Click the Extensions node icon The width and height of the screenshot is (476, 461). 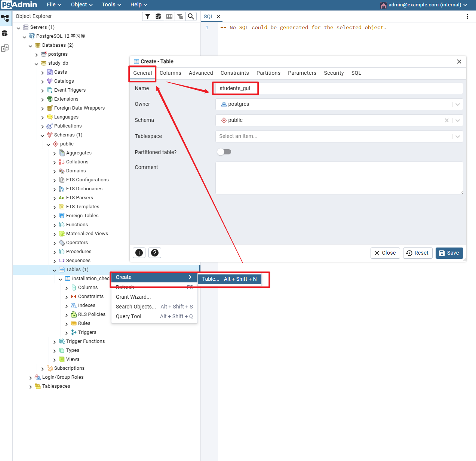[50, 99]
